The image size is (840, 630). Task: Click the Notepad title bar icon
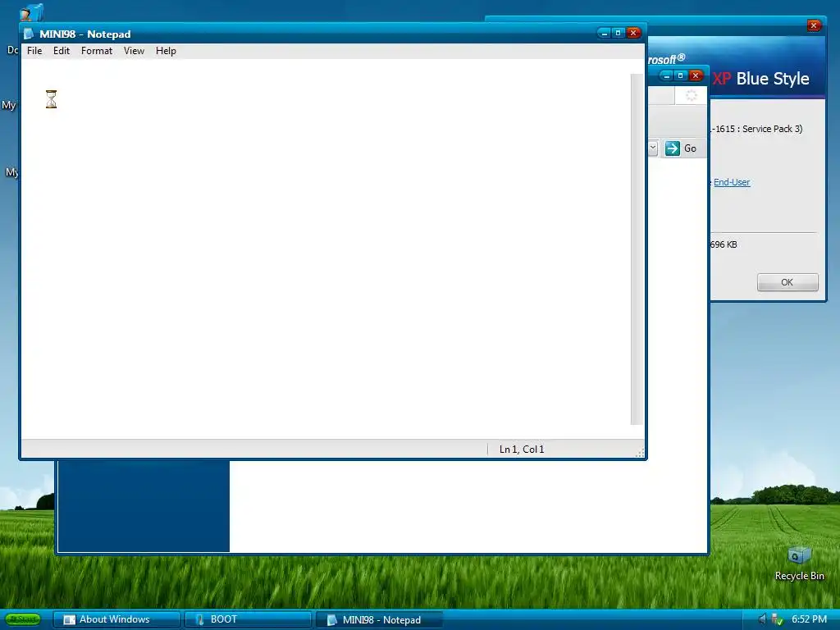[29, 34]
